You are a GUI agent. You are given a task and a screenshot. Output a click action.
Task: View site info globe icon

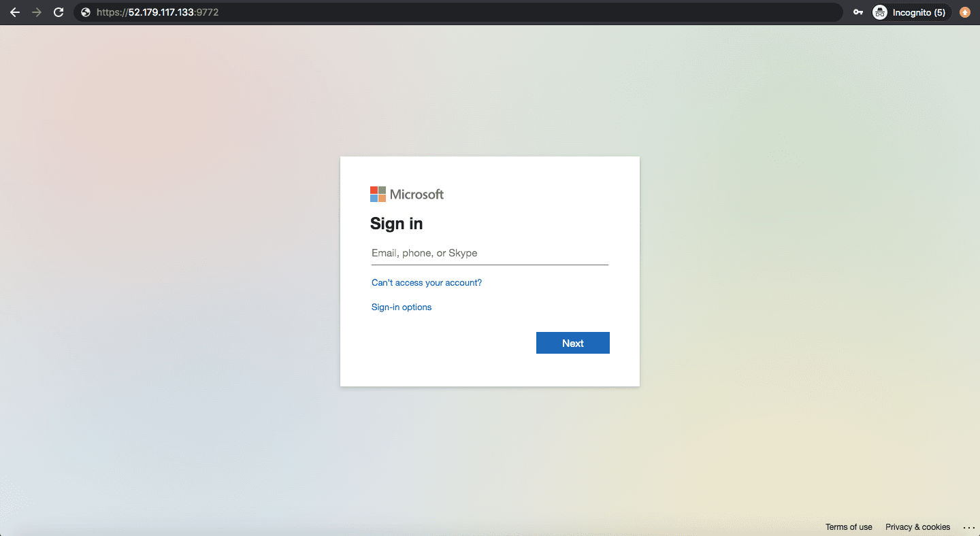click(85, 12)
